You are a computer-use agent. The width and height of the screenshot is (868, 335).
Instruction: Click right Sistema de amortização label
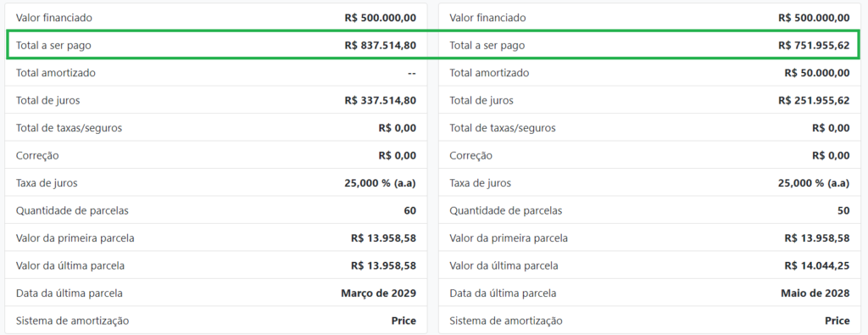coord(506,321)
